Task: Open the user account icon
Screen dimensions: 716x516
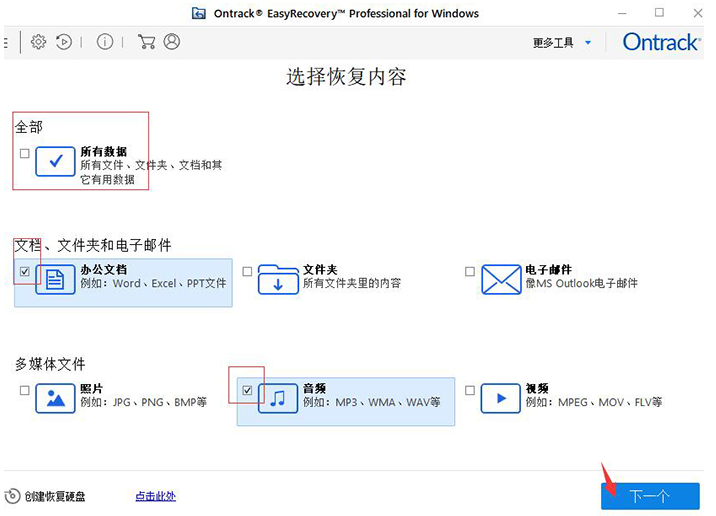Action: point(172,42)
